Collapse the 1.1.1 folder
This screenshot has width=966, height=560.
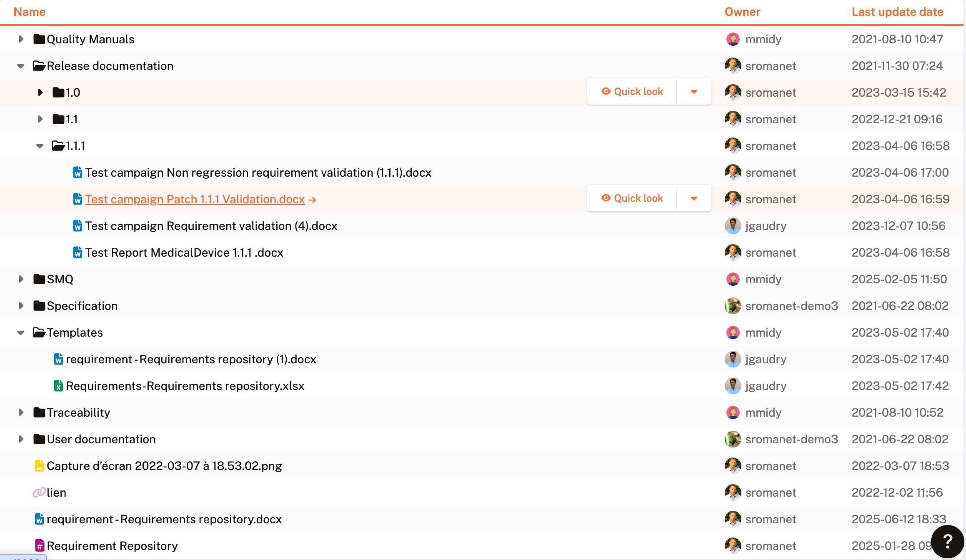click(x=40, y=146)
